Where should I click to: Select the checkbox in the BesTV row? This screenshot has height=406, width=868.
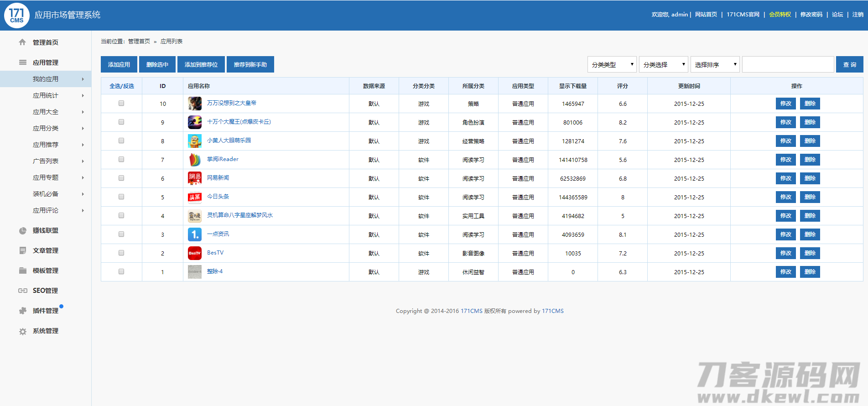121,253
